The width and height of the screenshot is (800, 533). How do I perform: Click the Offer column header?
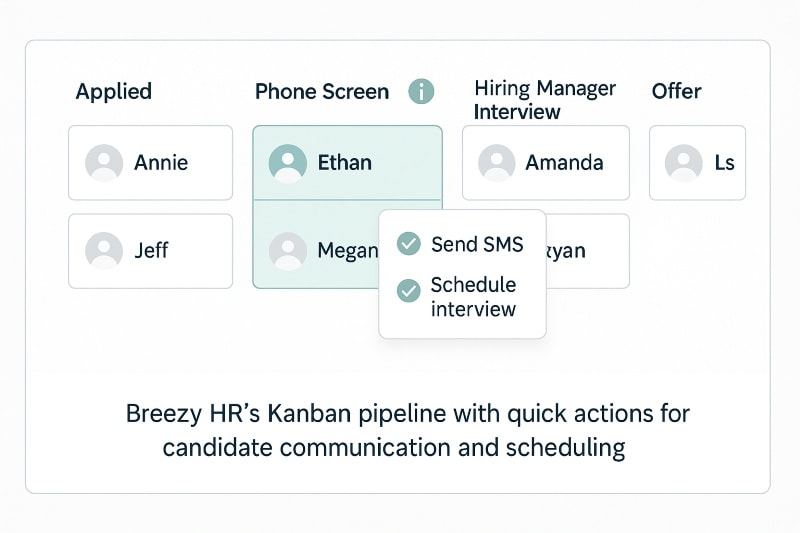pos(677,92)
